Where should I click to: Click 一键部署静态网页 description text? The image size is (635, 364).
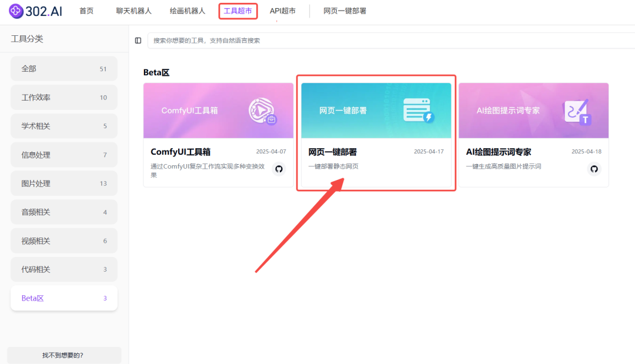[x=333, y=166]
